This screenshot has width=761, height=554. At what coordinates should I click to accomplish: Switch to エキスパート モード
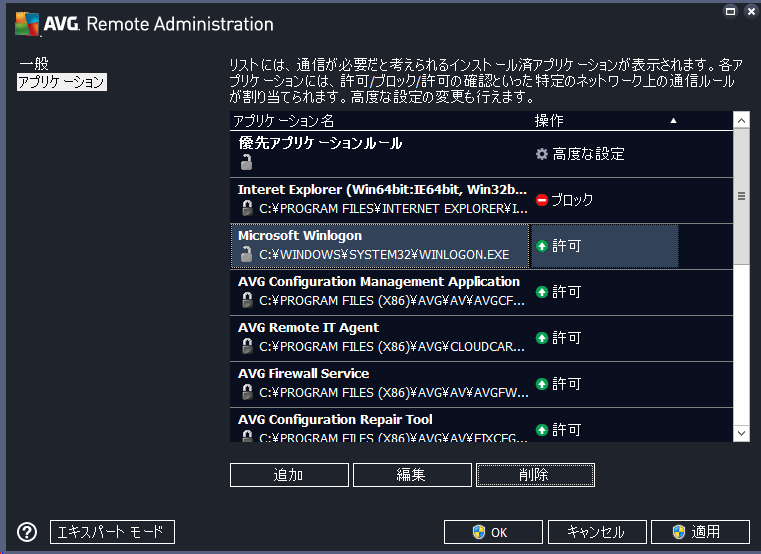[112, 532]
